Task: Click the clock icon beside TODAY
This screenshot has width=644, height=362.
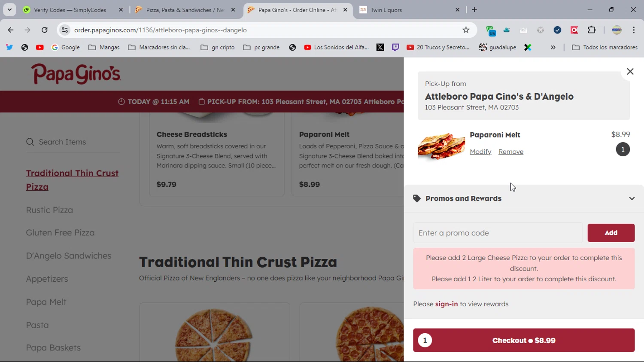Action: tap(122, 102)
